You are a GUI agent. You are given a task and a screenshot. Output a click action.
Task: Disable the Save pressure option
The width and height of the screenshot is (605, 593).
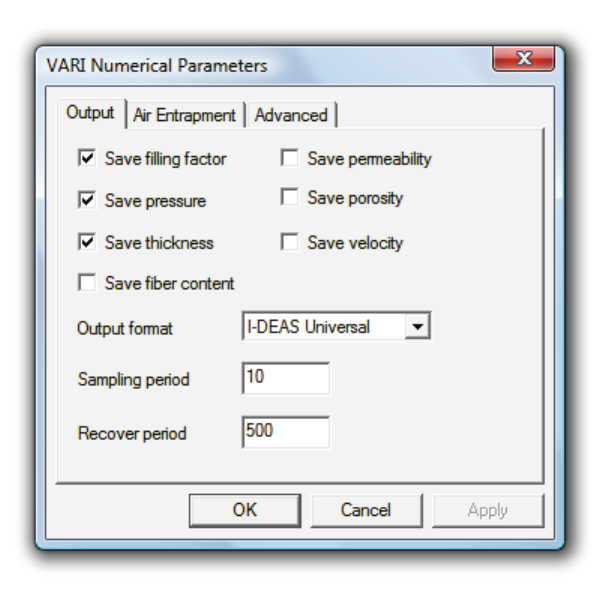click(x=86, y=200)
